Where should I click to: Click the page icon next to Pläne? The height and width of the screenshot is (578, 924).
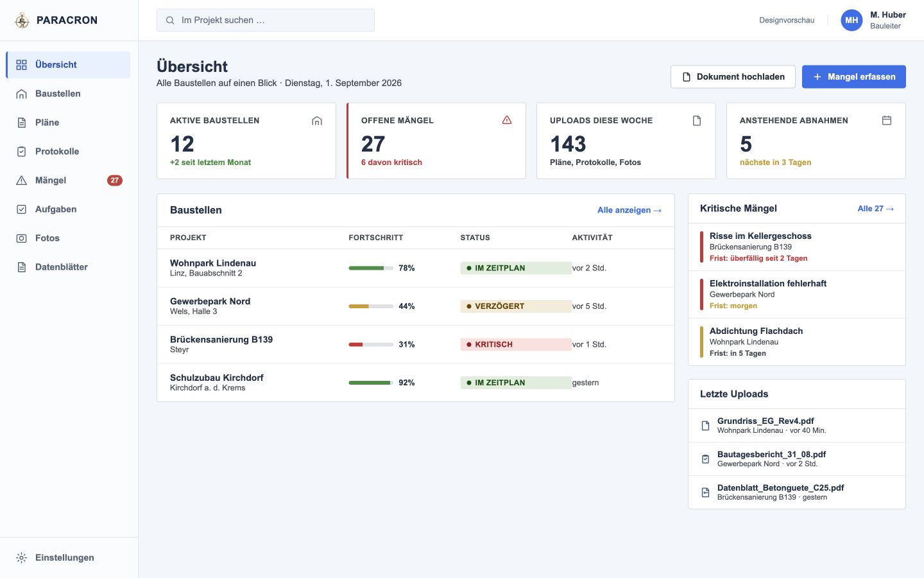pos(22,123)
